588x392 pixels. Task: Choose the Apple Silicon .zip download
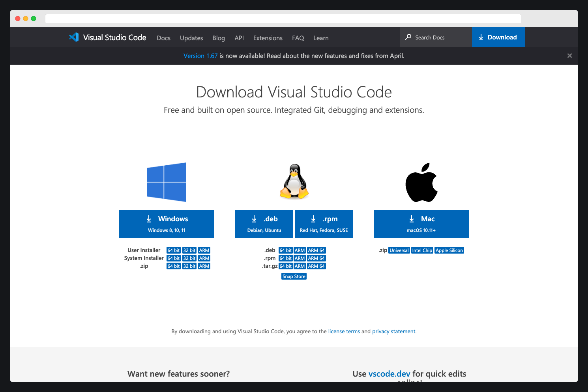[449, 250]
